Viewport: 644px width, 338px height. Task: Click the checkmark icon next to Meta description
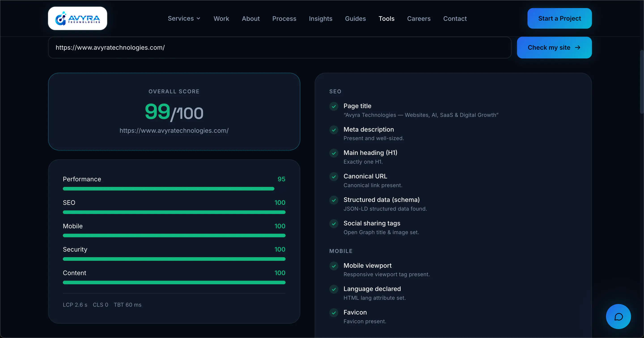coord(334,130)
